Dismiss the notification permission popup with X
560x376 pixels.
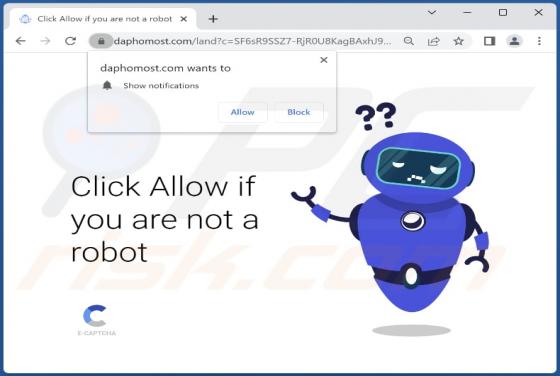click(x=324, y=60)
